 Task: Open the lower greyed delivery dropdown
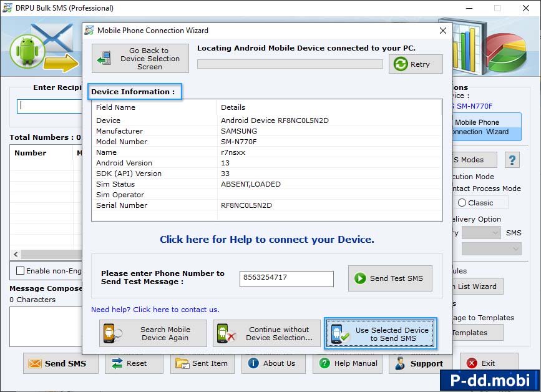pyautogui.click(x=492, y=248)
